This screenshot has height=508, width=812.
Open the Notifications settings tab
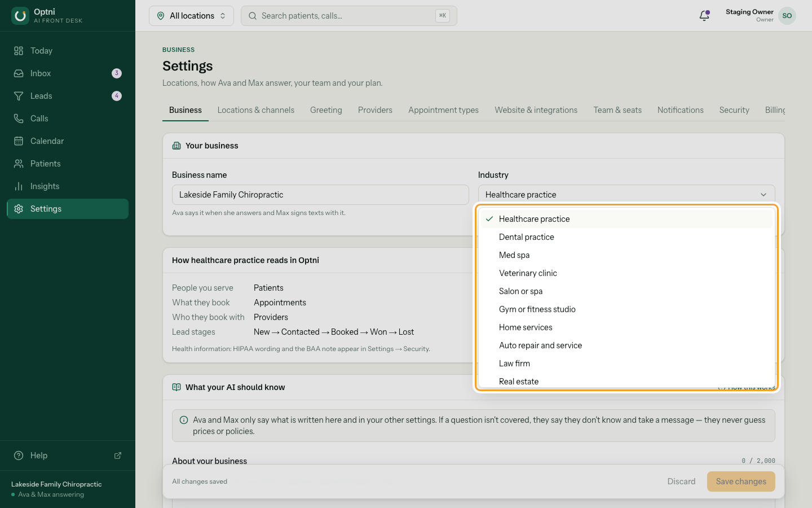pyautogui.click(x=681, y=110)
